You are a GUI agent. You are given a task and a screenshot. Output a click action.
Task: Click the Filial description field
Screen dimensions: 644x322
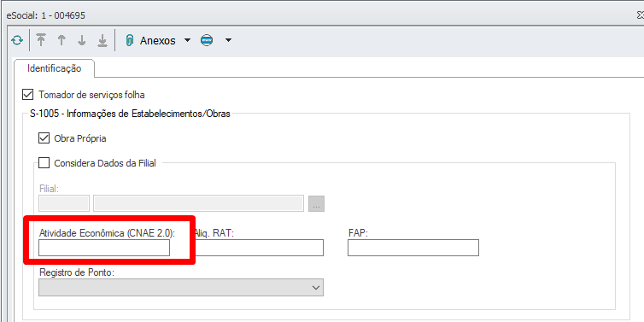[x=199, y=203]
